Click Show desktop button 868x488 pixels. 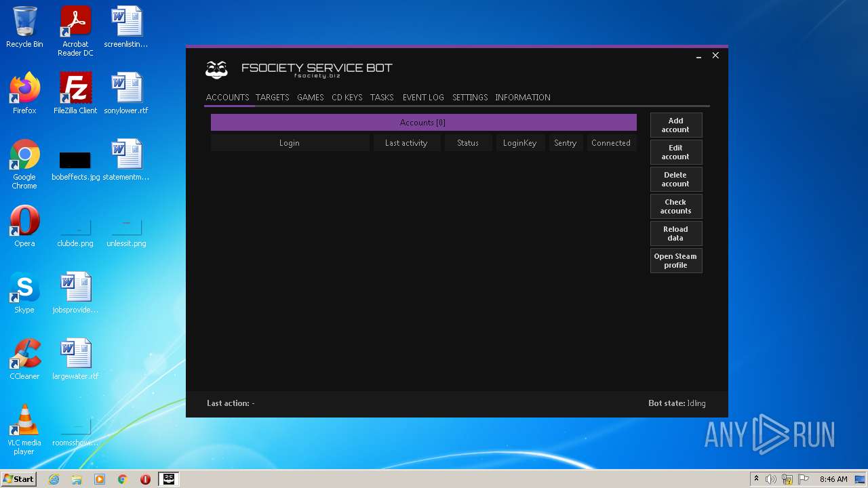coord(861,479)
